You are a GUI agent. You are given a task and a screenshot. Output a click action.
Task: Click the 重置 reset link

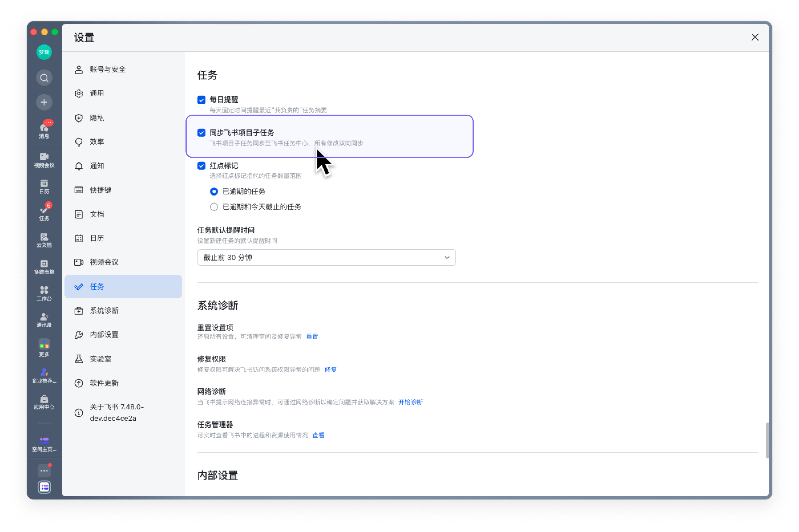(312, 337)
